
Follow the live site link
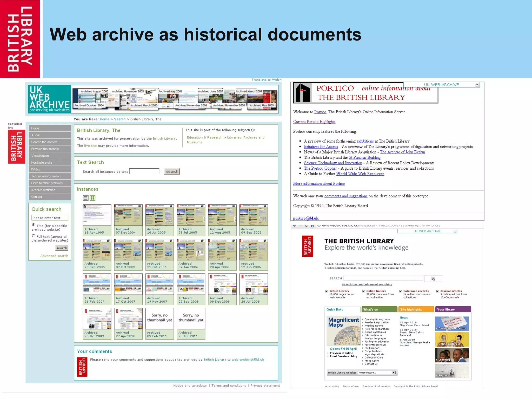(x=90, y=146)
